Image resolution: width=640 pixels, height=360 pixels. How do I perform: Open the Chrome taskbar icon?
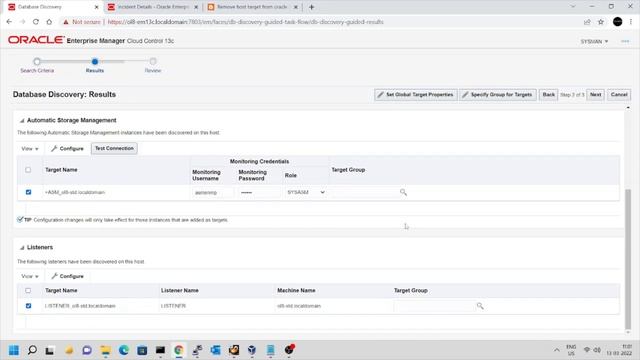[178, 350]
